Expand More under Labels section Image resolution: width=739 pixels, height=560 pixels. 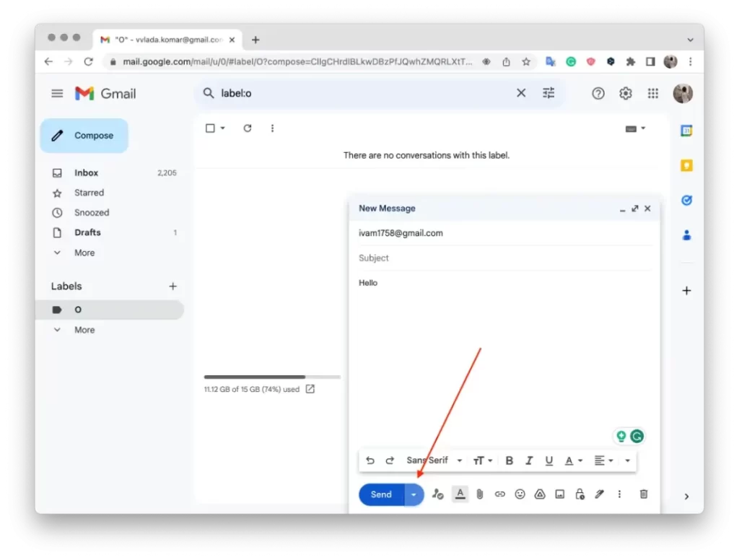click(84, 330)
